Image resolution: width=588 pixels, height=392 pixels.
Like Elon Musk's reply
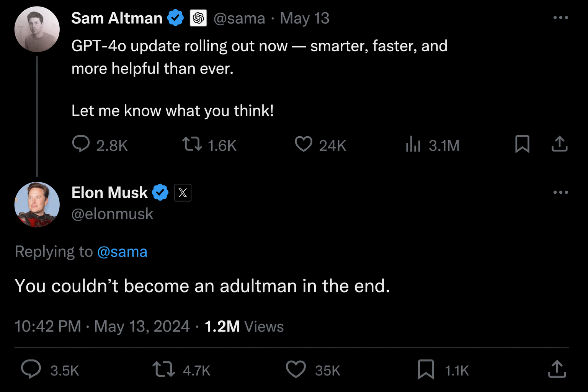click(x=296, y=369)
